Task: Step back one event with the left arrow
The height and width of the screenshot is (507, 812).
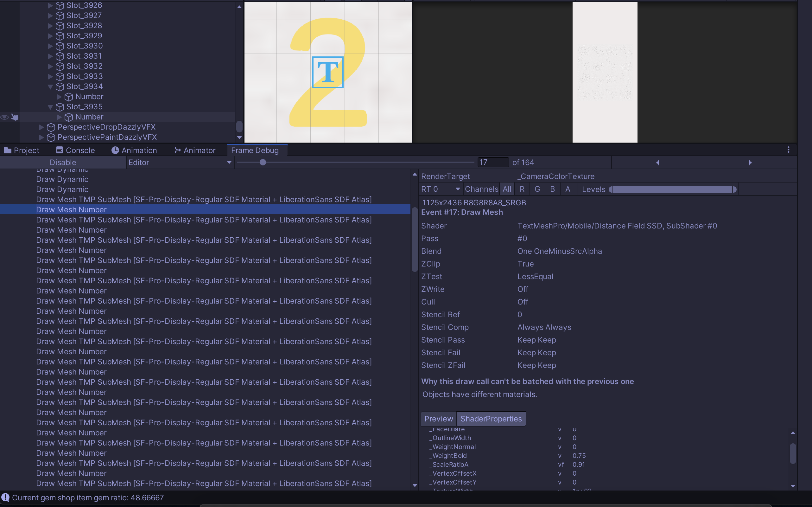Action: (657, 162)
